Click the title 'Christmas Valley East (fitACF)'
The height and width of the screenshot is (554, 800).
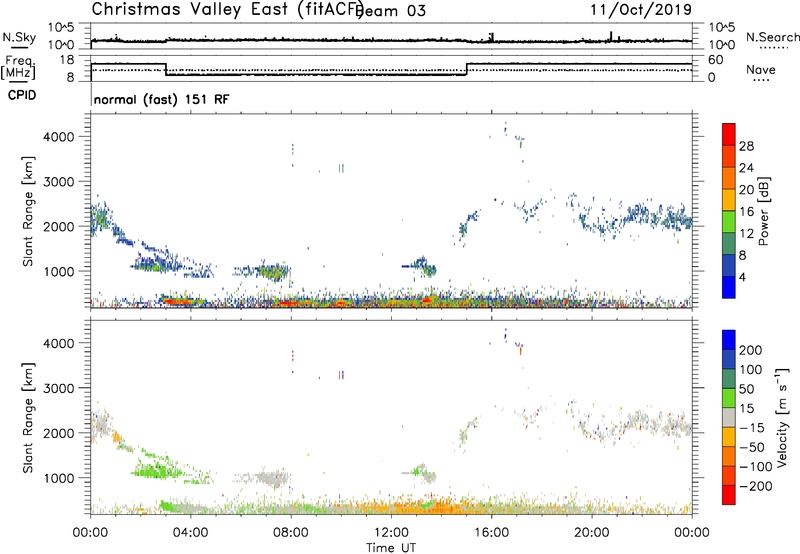pyautogui.click(x=228, y=9)
